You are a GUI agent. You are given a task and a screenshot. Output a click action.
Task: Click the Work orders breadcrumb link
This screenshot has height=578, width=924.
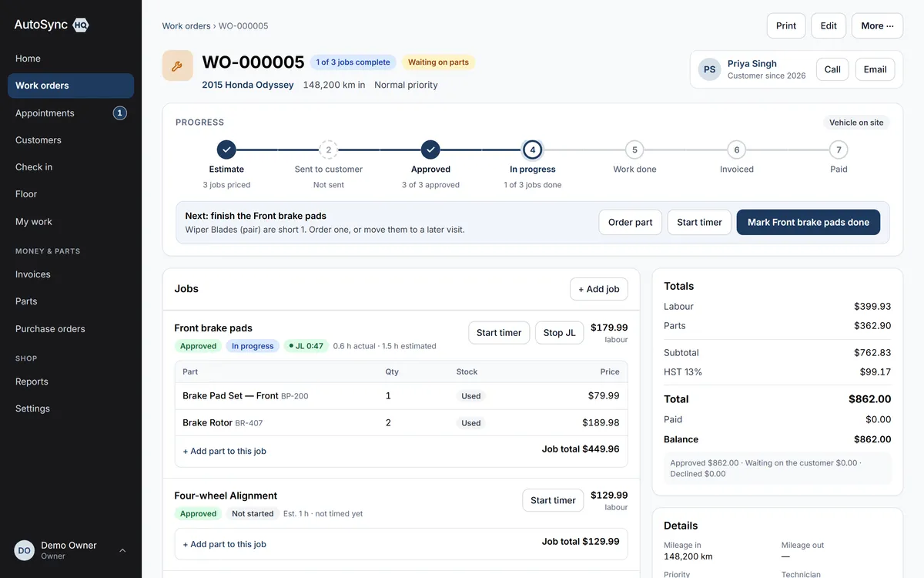click(x=186, y=26)
